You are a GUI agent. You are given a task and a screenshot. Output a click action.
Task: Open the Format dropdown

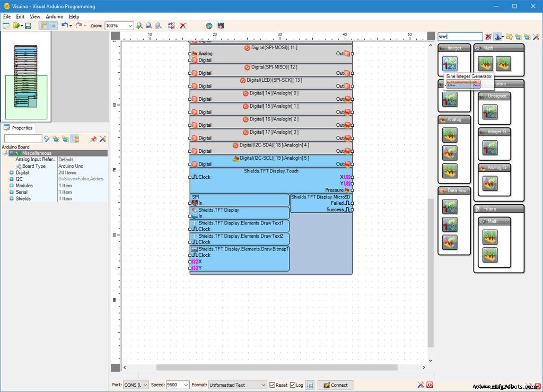tap(236, 385)
